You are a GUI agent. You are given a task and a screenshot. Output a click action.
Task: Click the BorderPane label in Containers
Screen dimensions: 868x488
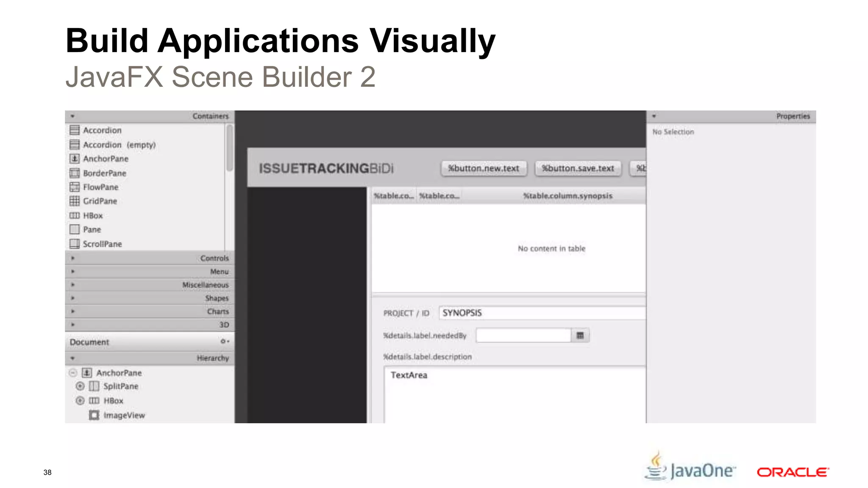[x=105, y=173]
